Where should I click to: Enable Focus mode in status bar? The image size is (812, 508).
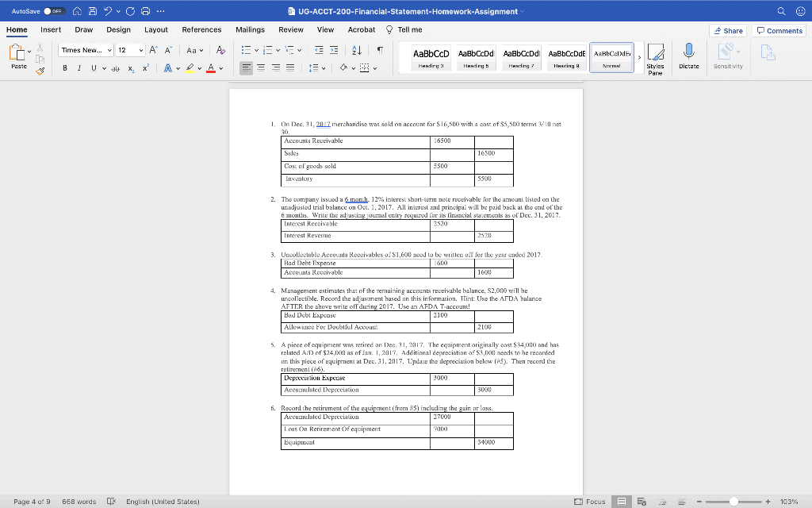tap(596, 502)
